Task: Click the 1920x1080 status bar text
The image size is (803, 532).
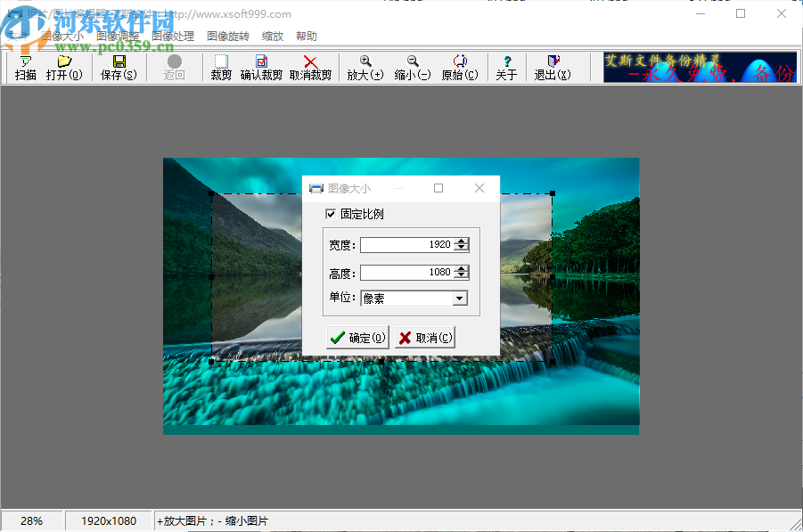Action: click(109, 520)
